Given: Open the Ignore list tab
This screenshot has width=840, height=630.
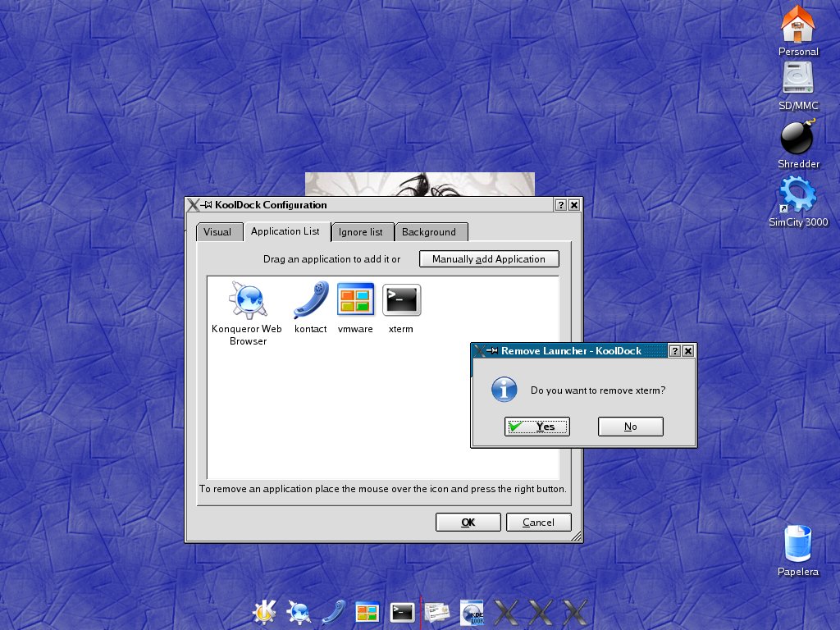Looking at the screenshot, I should click(361, 232).
